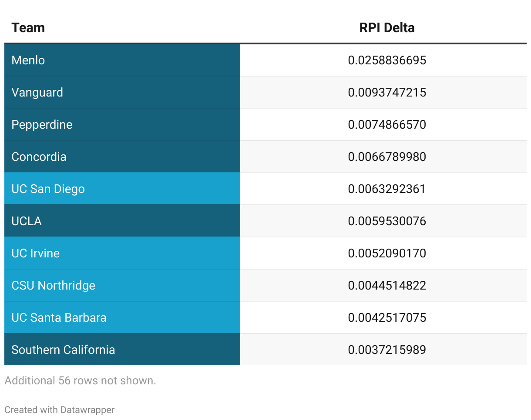
Task: Click the RPI Delta column header
Action: pos(387,28)
